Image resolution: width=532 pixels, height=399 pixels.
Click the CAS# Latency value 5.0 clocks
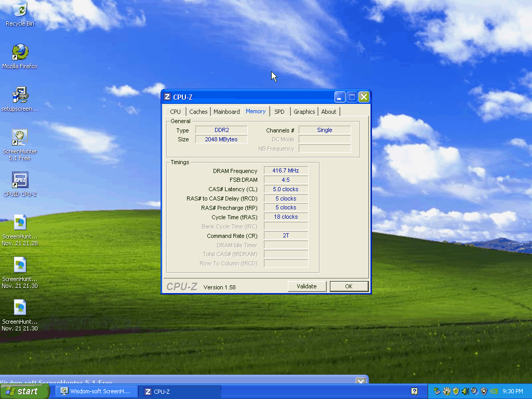point(286,189)
